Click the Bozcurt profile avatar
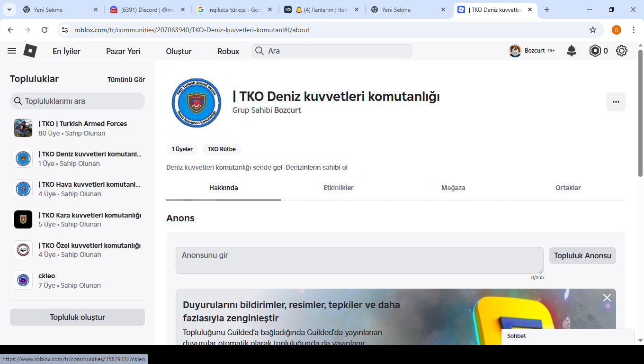Viewport: 644px width, 364px height. [x=515, y=51]
